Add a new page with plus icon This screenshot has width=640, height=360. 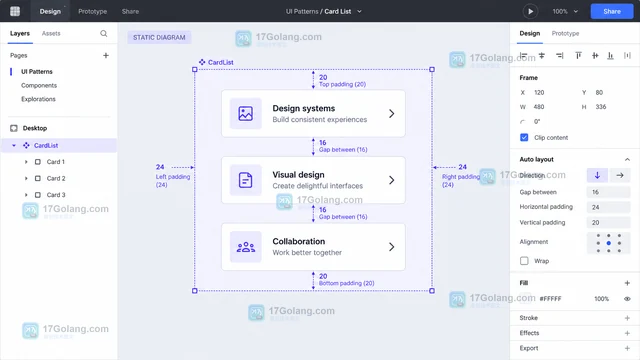pos(106,55)
